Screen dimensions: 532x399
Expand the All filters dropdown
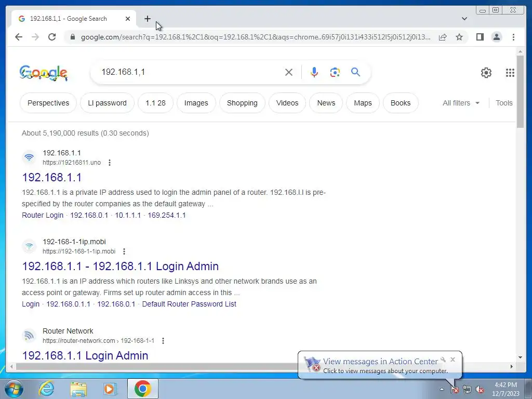(x=461, y=103)
